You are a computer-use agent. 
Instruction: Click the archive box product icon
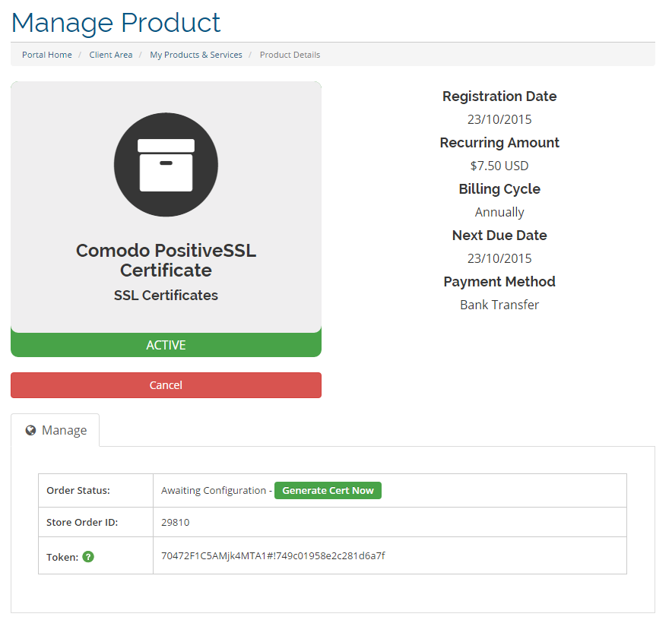click(166, 165)
